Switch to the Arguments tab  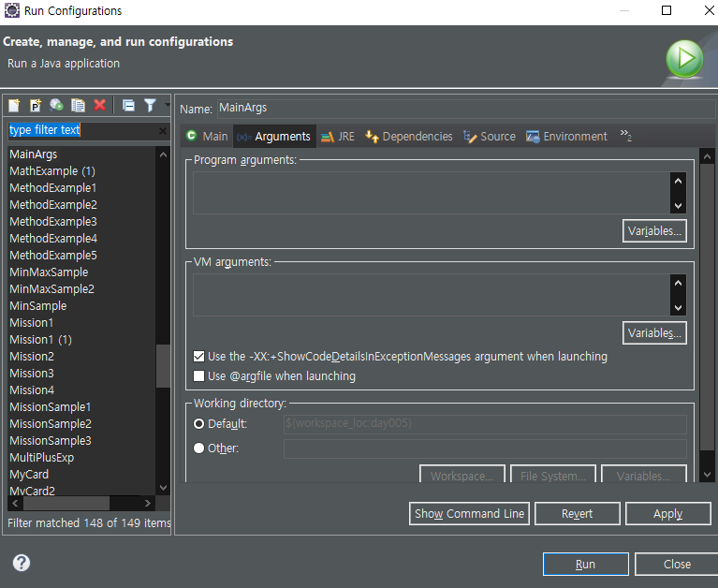point(274,137)
